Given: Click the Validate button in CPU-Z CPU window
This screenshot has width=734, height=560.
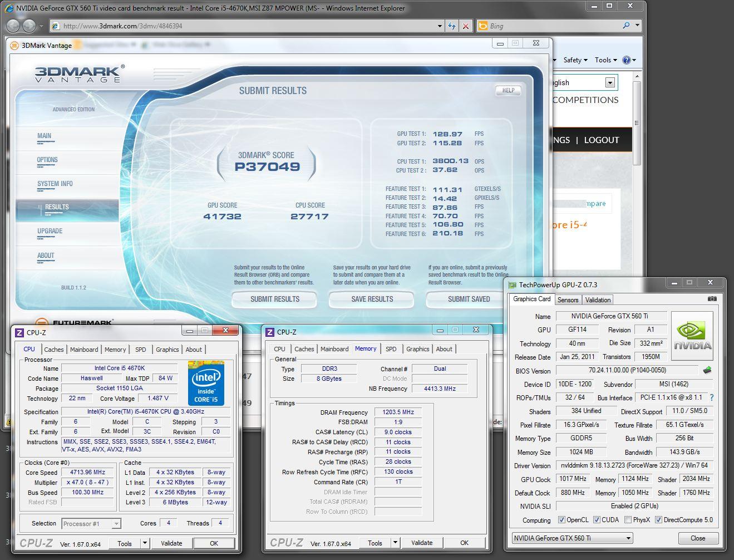Looking at the screenshot, I should [x=171, y=543].
